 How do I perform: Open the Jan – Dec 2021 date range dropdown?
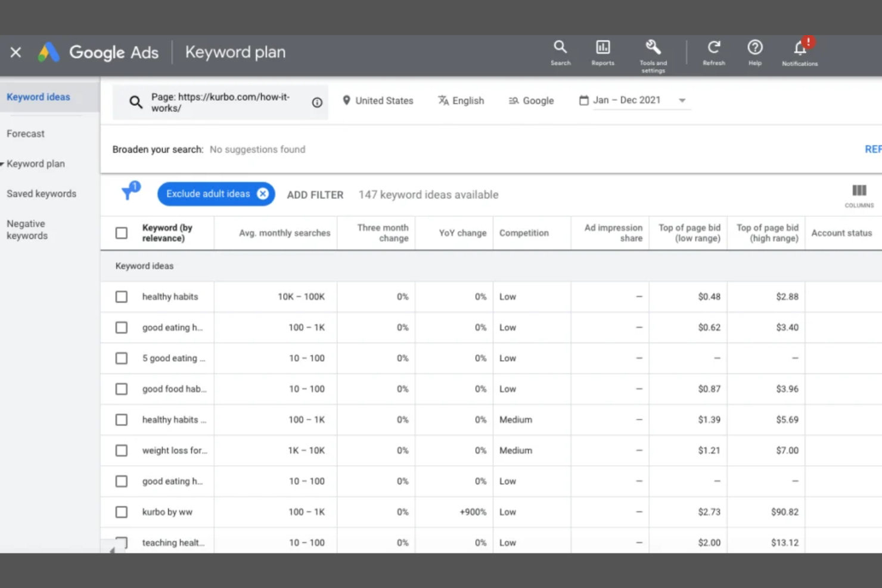point(682,100)
